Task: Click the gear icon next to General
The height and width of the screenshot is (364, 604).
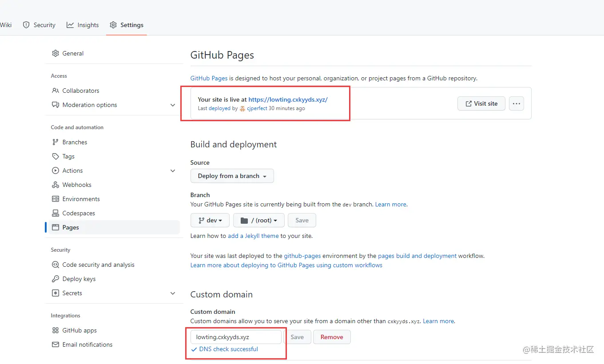Action: click(x=56, y=53)
